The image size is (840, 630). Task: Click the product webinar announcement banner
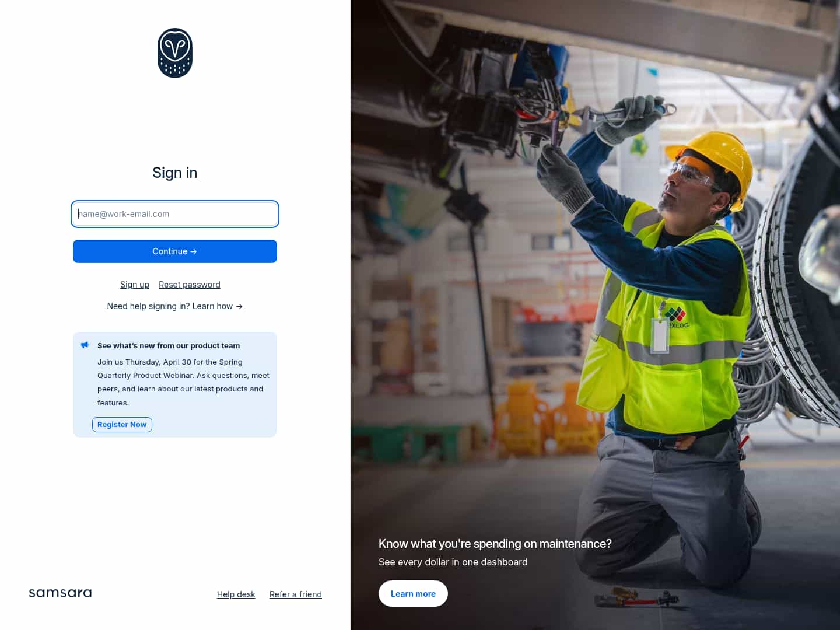coord(174,384)
